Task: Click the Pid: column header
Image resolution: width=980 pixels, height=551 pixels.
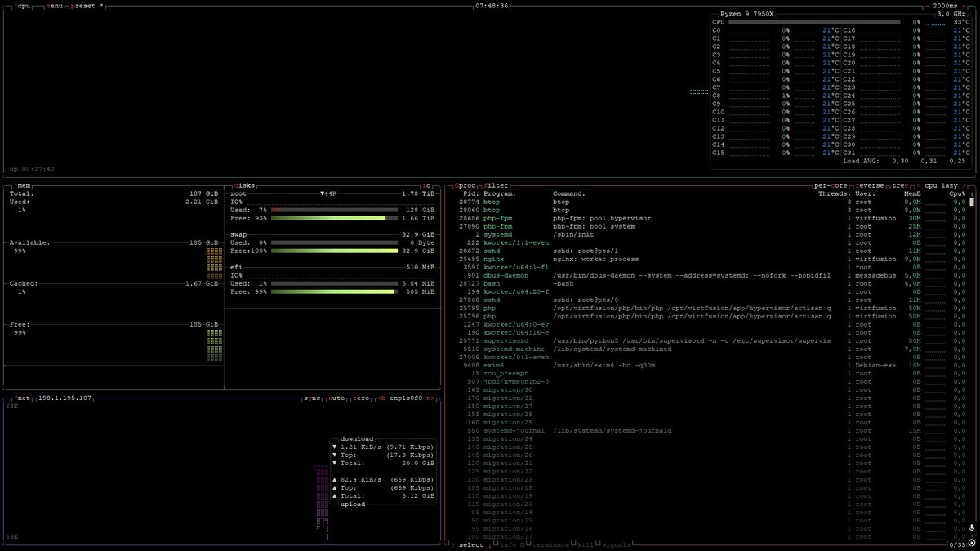Action: 471,193
